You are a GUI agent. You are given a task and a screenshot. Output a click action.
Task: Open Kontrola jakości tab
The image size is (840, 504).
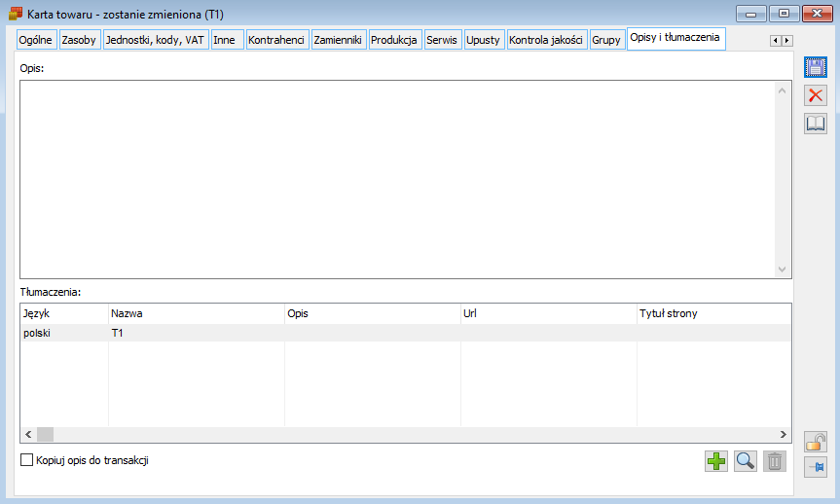pos(547,40)
